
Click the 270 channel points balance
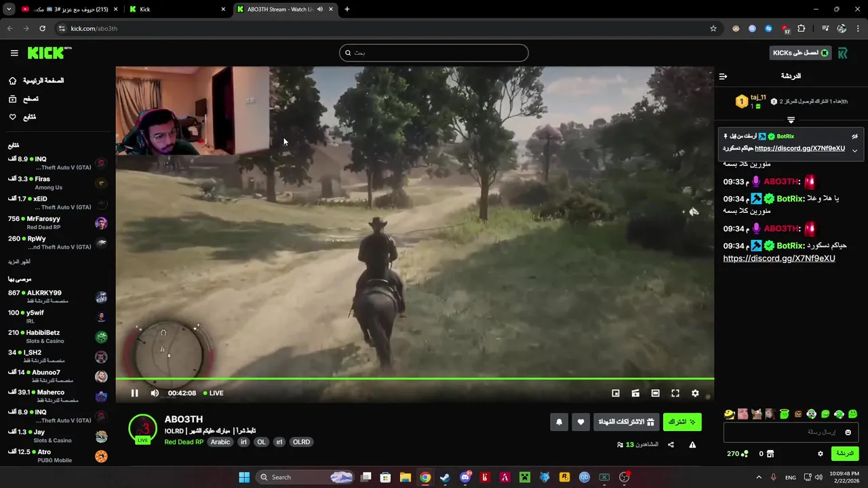tap(738, 453)
